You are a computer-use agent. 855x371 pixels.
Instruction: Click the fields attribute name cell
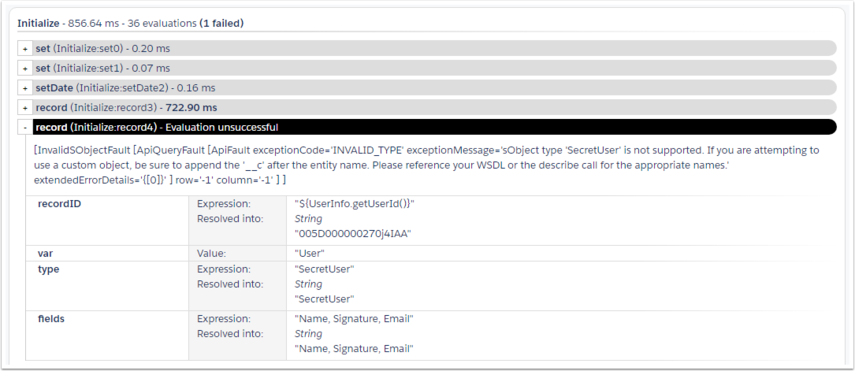(107, 336)
